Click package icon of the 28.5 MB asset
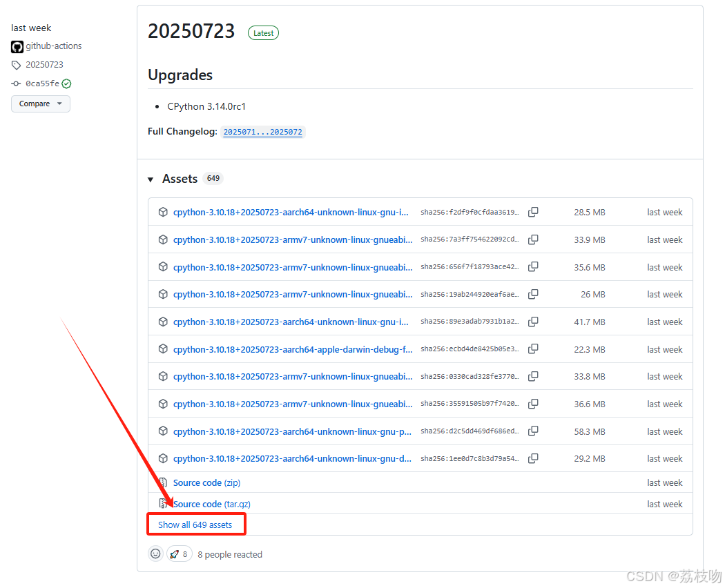This screenshot has height=588, width=725. (x=163, y=212)
